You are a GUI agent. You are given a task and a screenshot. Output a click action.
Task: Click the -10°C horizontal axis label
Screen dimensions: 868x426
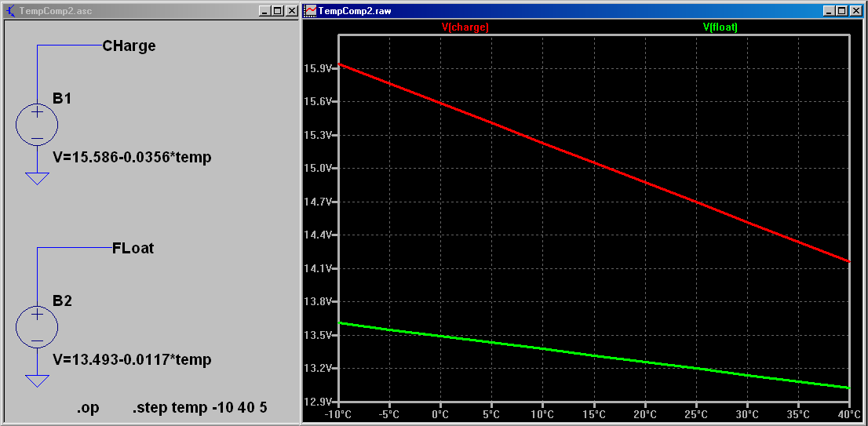(x=338, y=413)
